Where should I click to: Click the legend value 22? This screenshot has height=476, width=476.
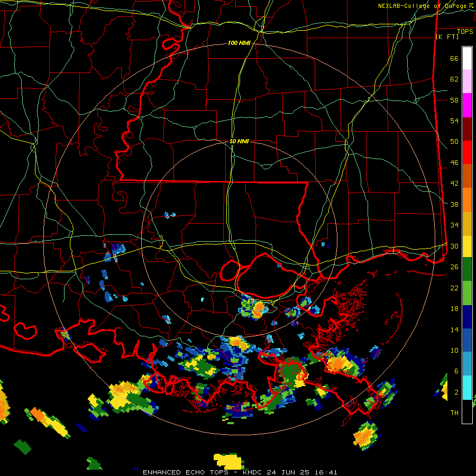pos(454,288)
